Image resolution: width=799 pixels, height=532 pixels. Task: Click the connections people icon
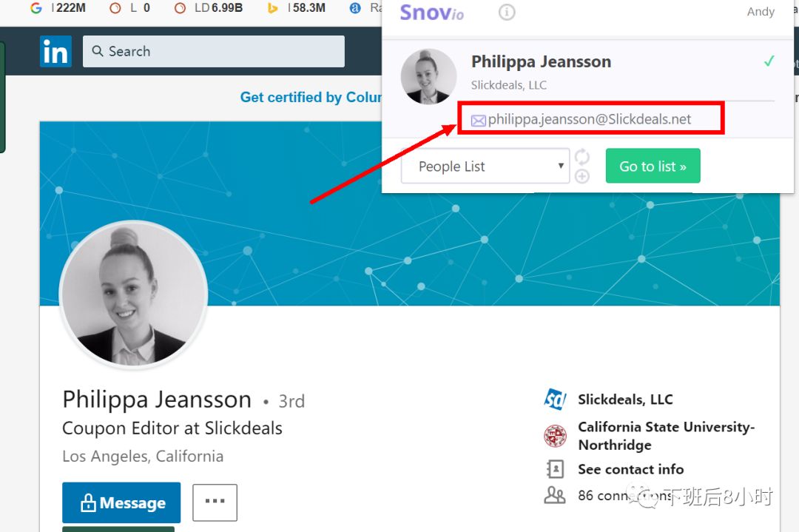click(555, 495)
